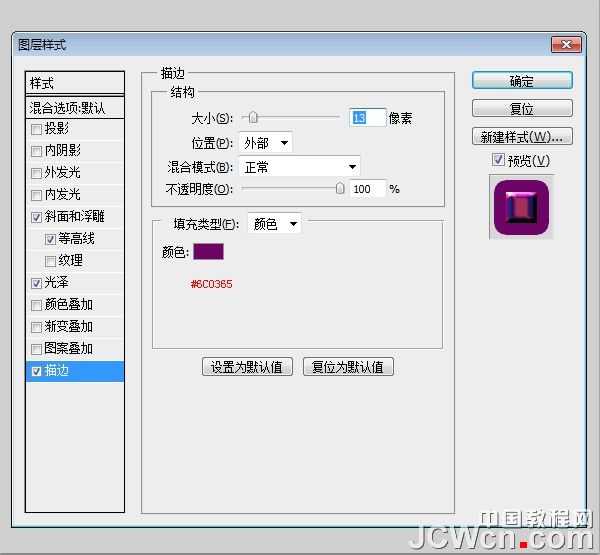Image resolution: width=600 pixels, height=555 pixels.
Task: Uncheck the 光泽 satin checkbox
Action: click(x=36, y=283)
